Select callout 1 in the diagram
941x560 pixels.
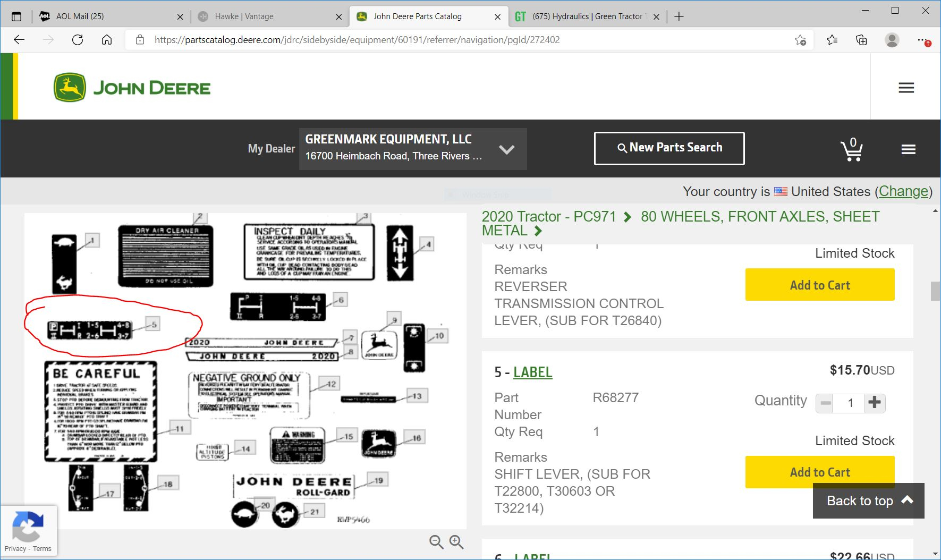92,241
